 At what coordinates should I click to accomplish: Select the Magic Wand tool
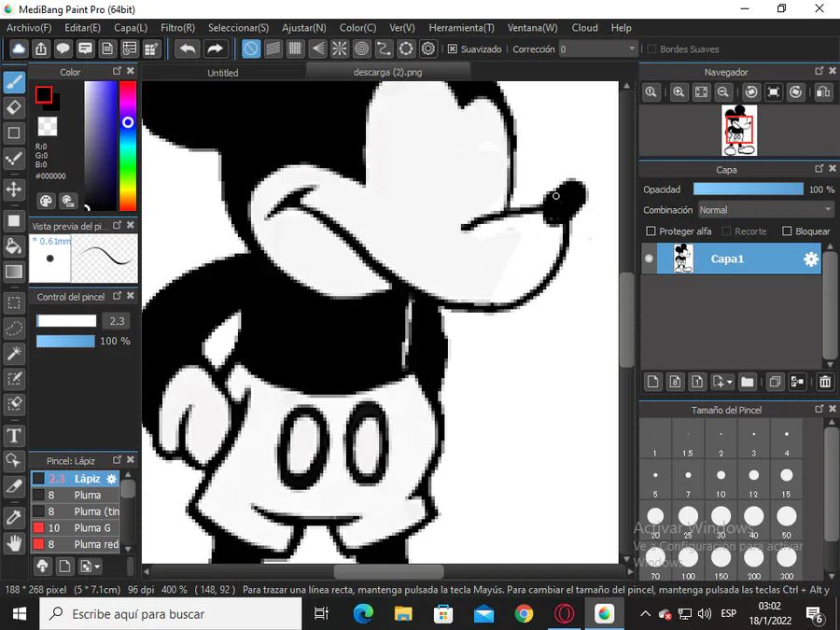(14, 354)
